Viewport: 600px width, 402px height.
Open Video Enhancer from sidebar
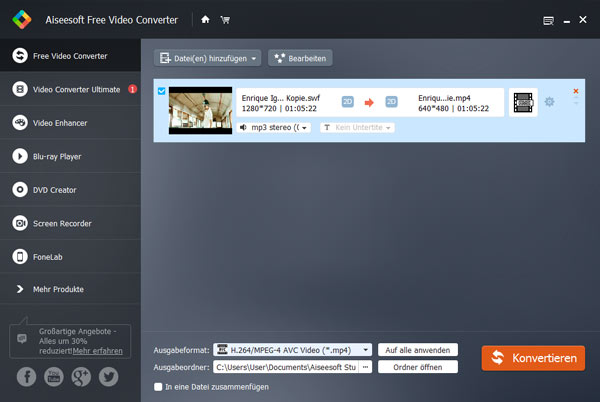click(70, 123)
